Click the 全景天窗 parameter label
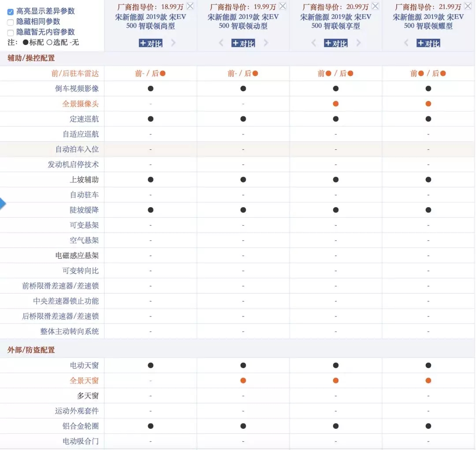 [84, 380]
